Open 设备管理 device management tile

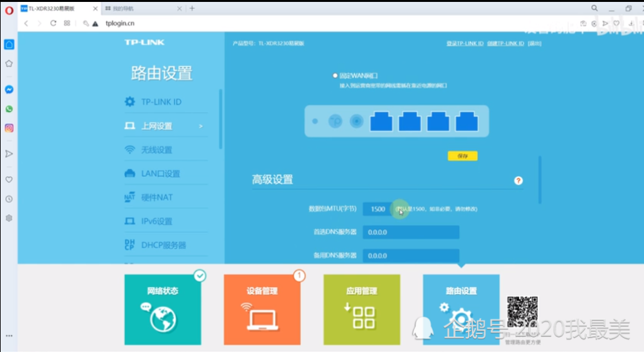point(262,309)
